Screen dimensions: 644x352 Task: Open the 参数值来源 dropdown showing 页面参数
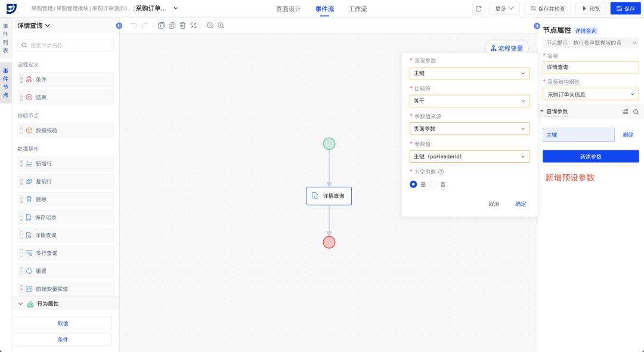click(469, 128)
